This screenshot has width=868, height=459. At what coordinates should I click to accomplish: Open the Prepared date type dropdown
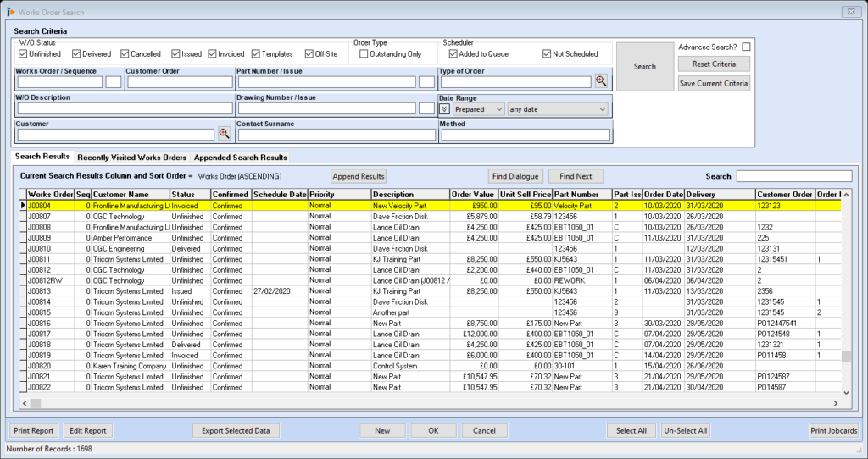[478, 109]
